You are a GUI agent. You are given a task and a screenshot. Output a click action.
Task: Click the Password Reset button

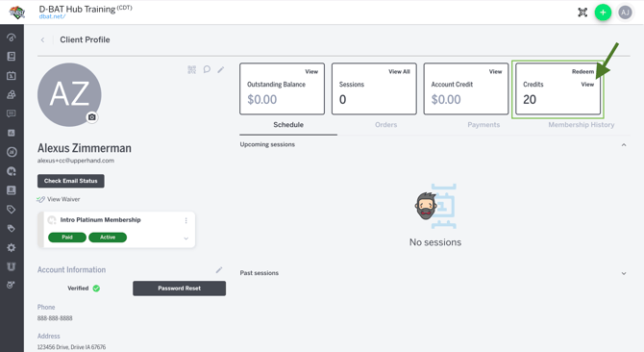click(179, 289)
